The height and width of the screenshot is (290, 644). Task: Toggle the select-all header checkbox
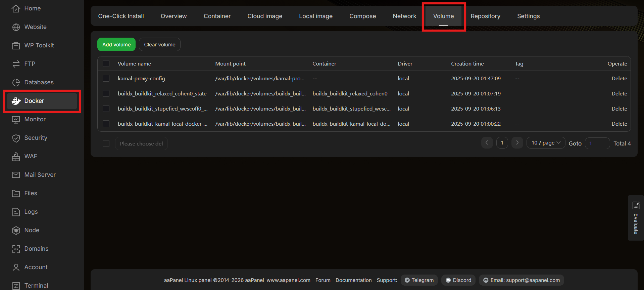pyautogui.click(x=106, y=64)
